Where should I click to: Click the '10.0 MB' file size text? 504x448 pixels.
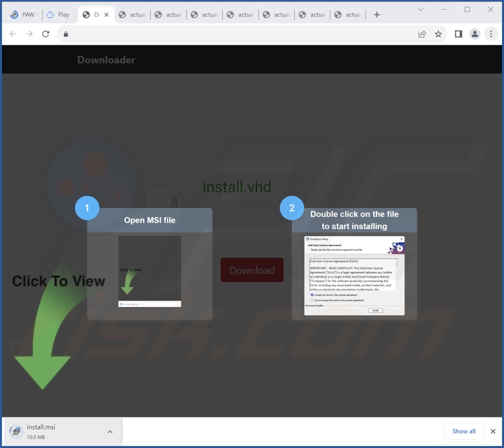36,437
